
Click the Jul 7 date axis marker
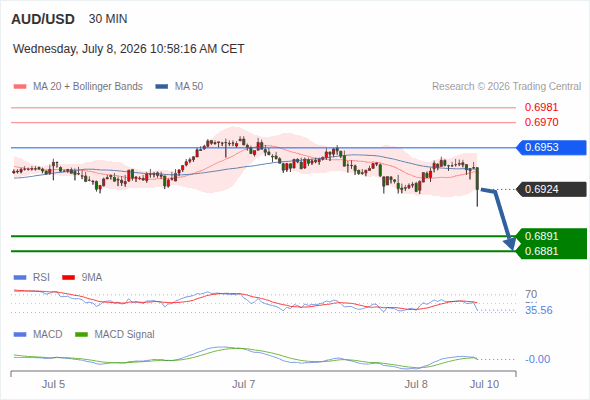(x=243, y=384)
